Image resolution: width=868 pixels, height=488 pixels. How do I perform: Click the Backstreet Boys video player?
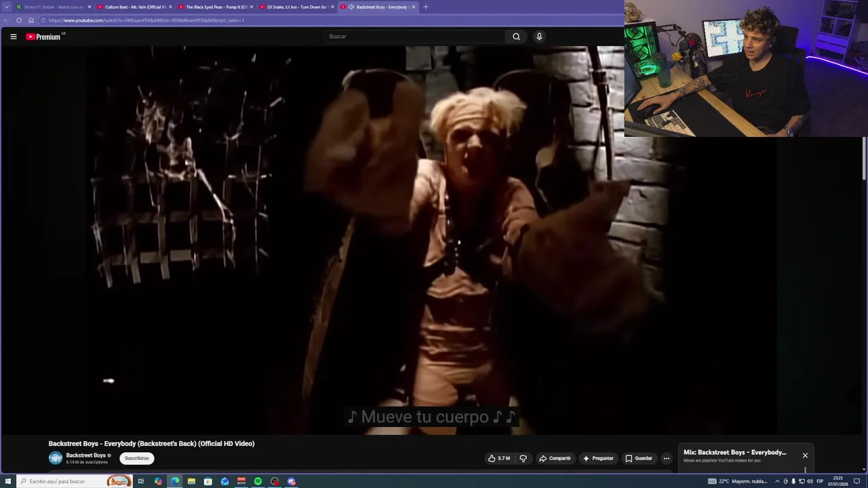[x=433, y=240]
